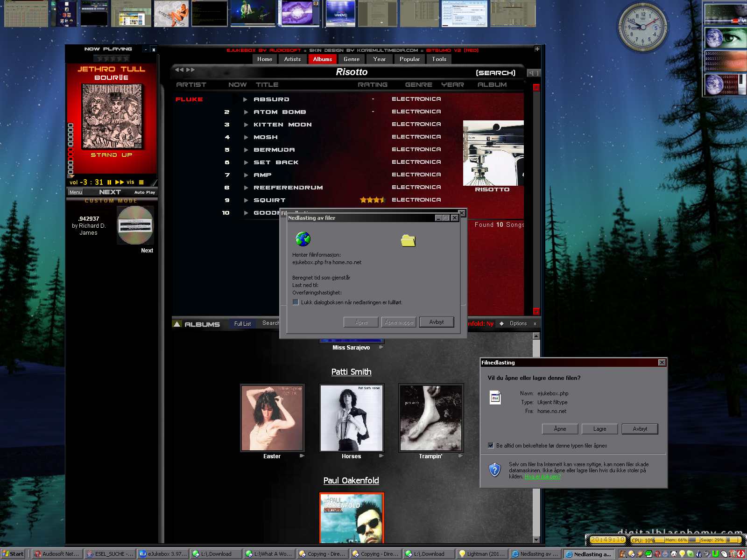Switch to the Popular tab

(x=409, y=59)
